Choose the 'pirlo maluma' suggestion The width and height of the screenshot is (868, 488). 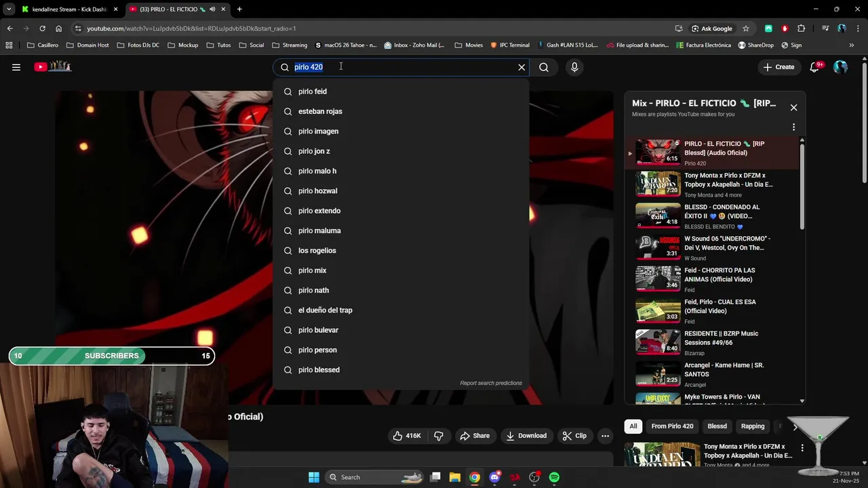point(401,230)
